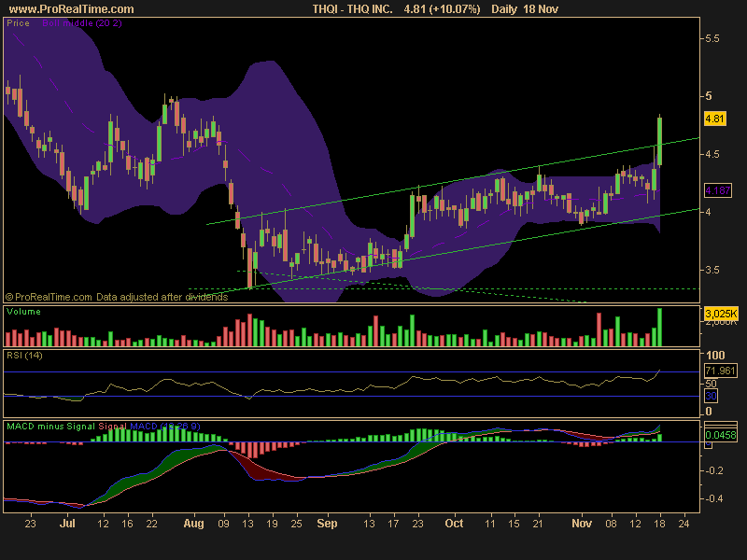
Task: Click the last green volume bar on 18 Nov
Action: pyautogui.click(x=660, y=328)
